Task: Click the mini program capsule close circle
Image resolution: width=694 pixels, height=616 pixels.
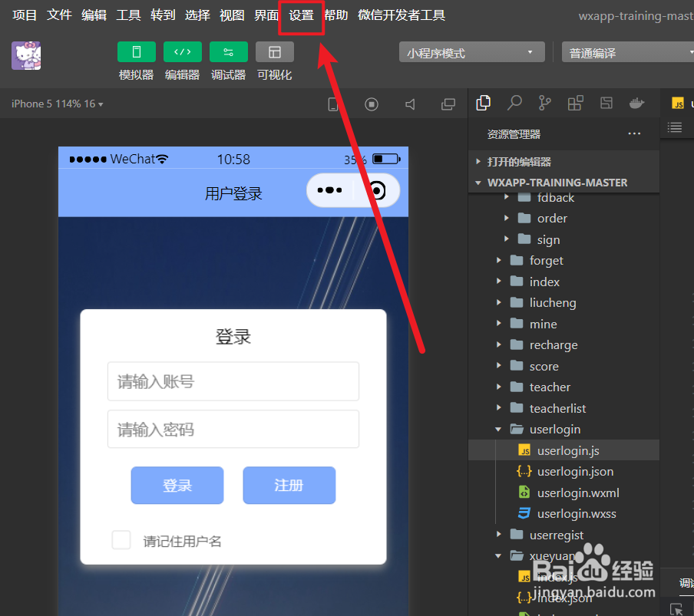Action: point(377,190)
